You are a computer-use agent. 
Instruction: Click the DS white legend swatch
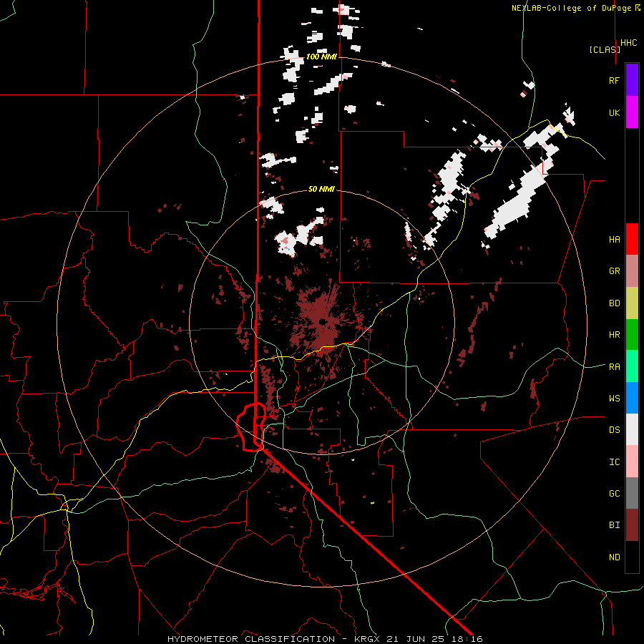632,429
